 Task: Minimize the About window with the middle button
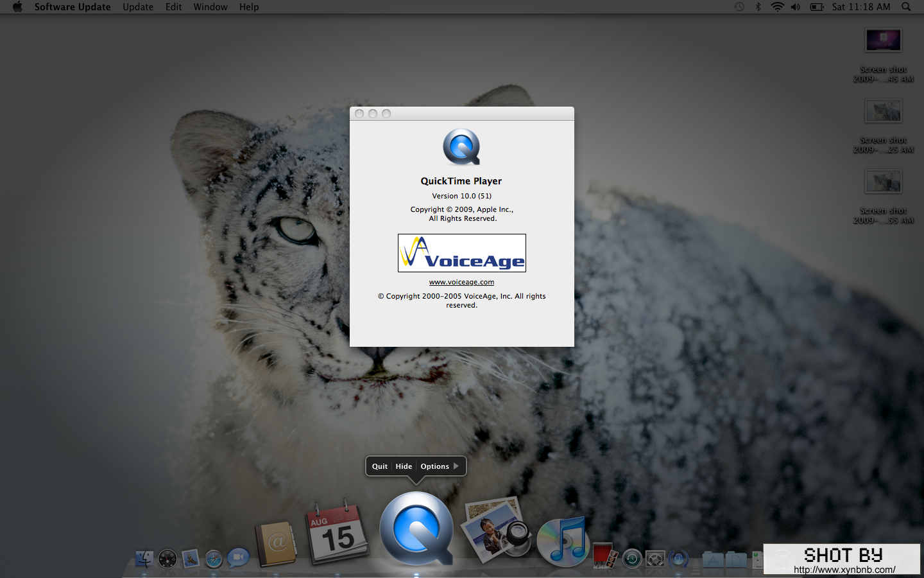pyautogui.click(x=373, y=114)
